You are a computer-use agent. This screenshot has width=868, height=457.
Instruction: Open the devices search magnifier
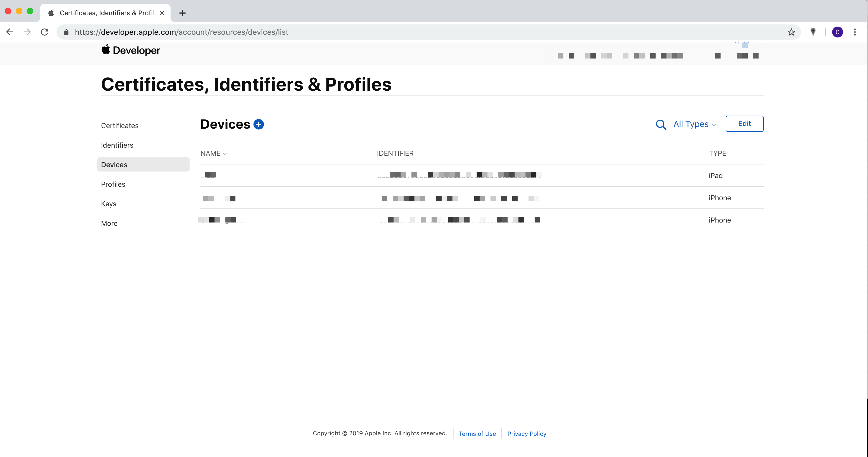(x=661, y=125)
